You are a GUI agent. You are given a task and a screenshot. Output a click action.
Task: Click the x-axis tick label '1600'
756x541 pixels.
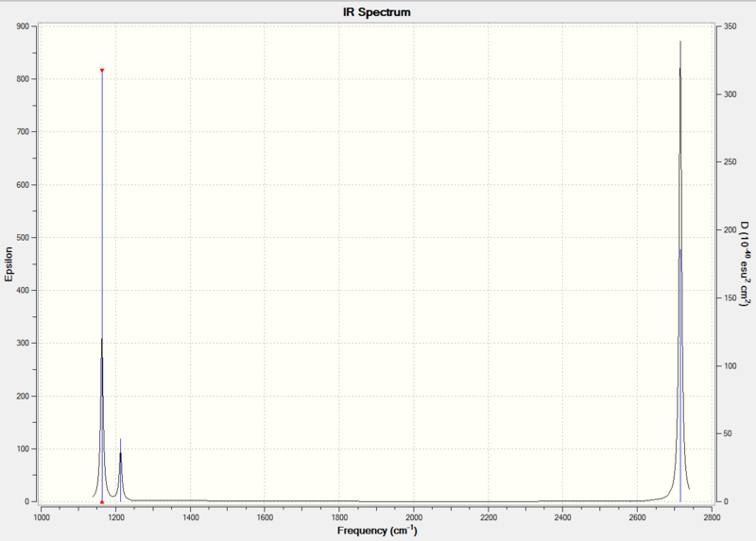[x=265, y=517]
